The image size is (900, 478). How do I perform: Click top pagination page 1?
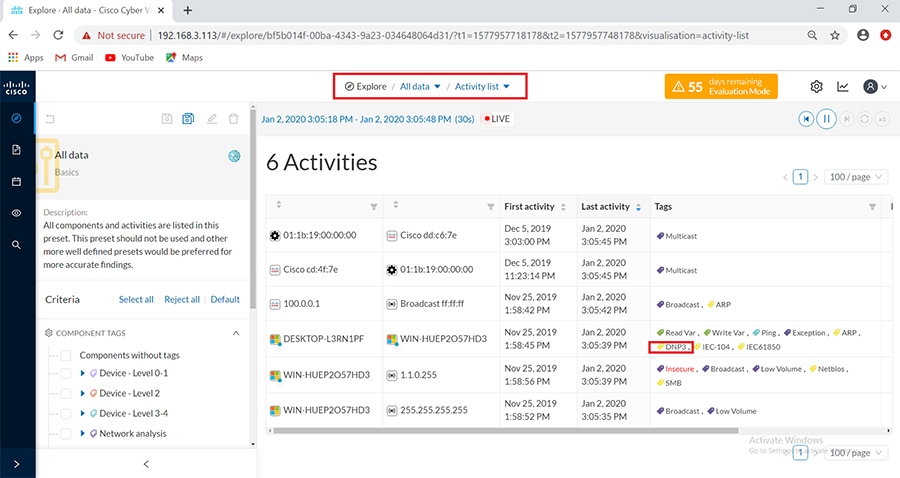tap(800, 177)
